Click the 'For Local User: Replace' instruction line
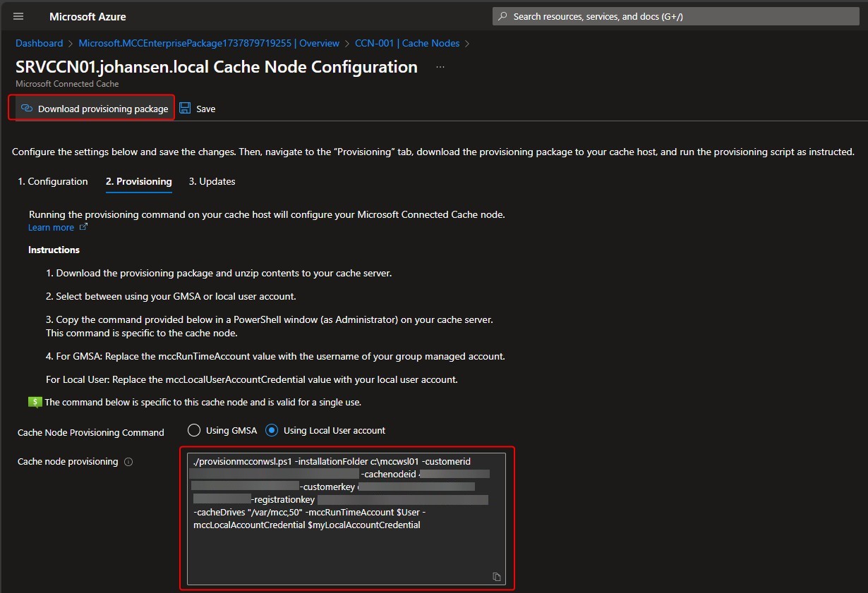Viewport: 868px width, 593px height. (x=252, y=379)
